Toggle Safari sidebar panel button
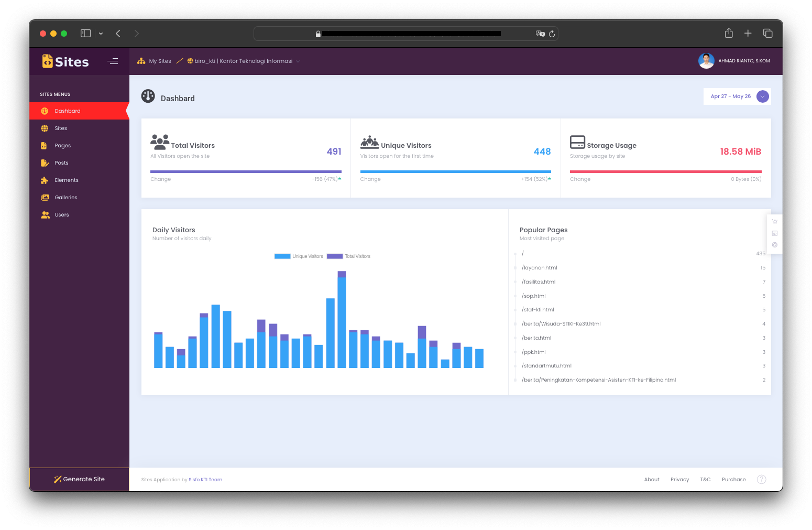 [86, 34]
